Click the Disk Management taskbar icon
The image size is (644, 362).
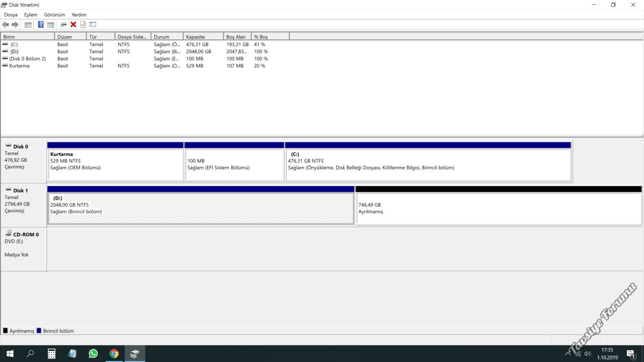coord(135,353)
